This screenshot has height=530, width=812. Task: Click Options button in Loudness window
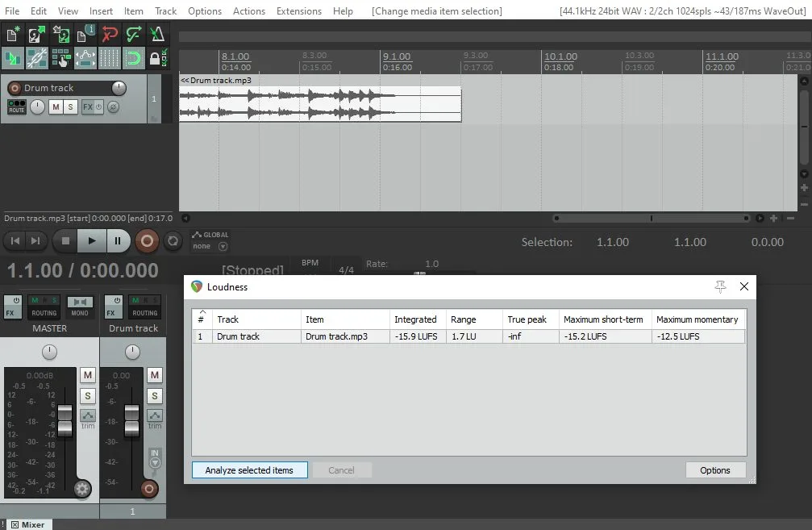pyautogui.click(x=714, y=469)
